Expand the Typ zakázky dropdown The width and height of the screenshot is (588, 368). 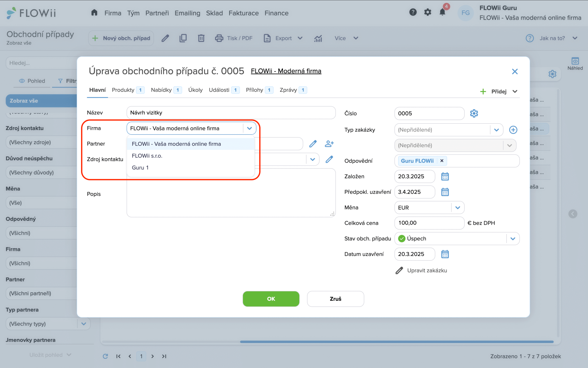pos(496,130)
